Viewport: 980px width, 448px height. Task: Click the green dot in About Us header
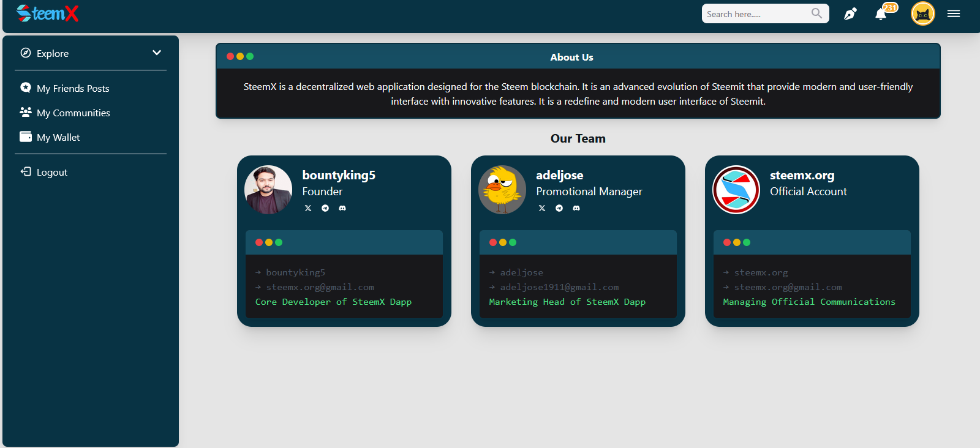pos(250,56)
